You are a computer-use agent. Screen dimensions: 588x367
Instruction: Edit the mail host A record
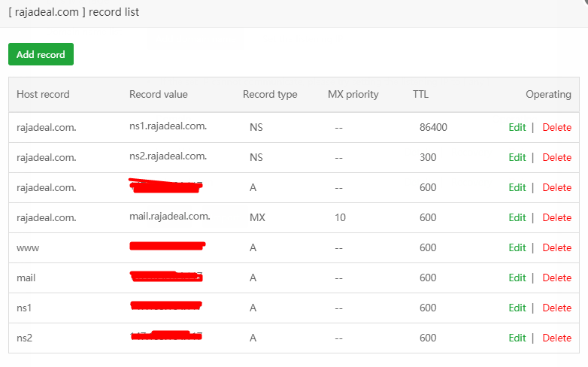pos(517,278)
